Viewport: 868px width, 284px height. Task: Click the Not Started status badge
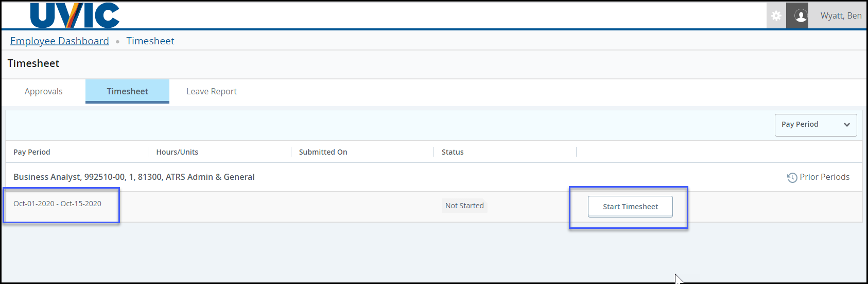(x=464, y=206)
